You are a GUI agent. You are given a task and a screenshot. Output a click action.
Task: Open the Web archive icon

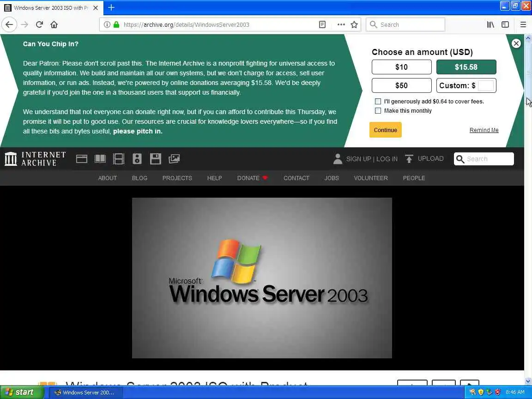pyautogui.click(x=82, y=159)
